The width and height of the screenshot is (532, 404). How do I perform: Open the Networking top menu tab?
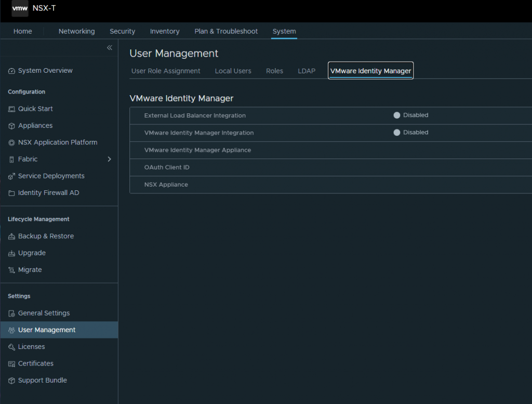coord(76,31)
